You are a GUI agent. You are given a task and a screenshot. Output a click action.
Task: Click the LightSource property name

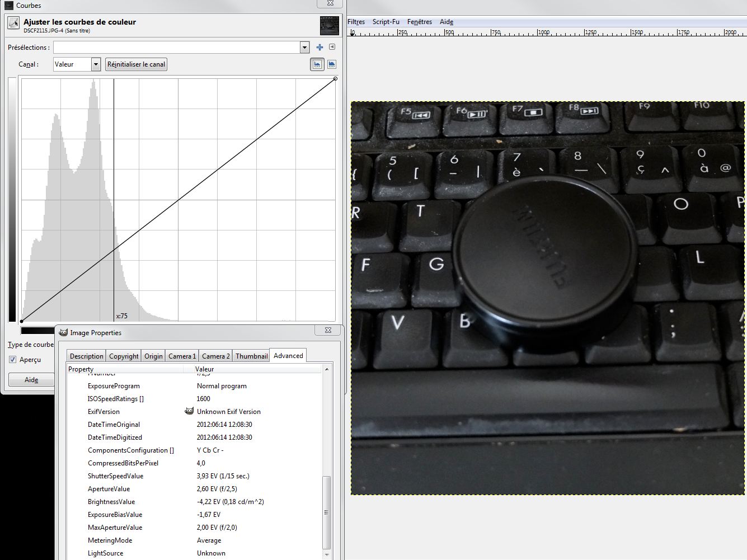point(105,553)
